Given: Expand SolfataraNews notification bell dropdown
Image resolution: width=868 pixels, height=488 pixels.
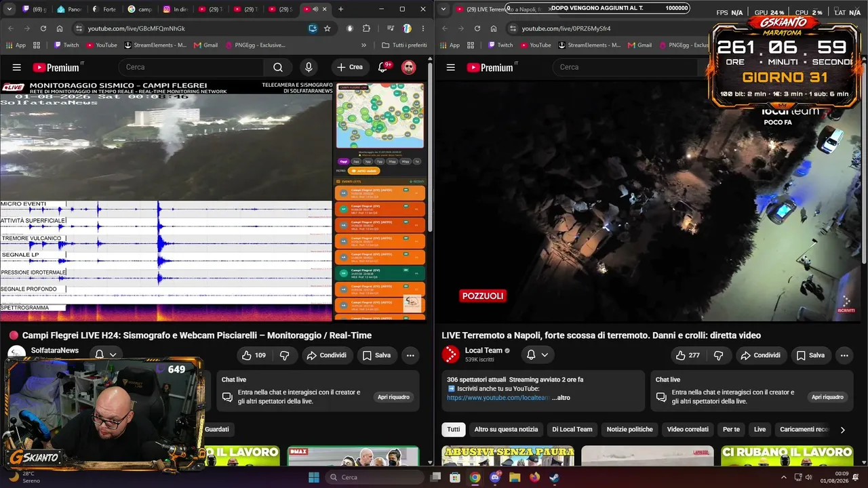Looking at the screenshot, I should (106, 354).
